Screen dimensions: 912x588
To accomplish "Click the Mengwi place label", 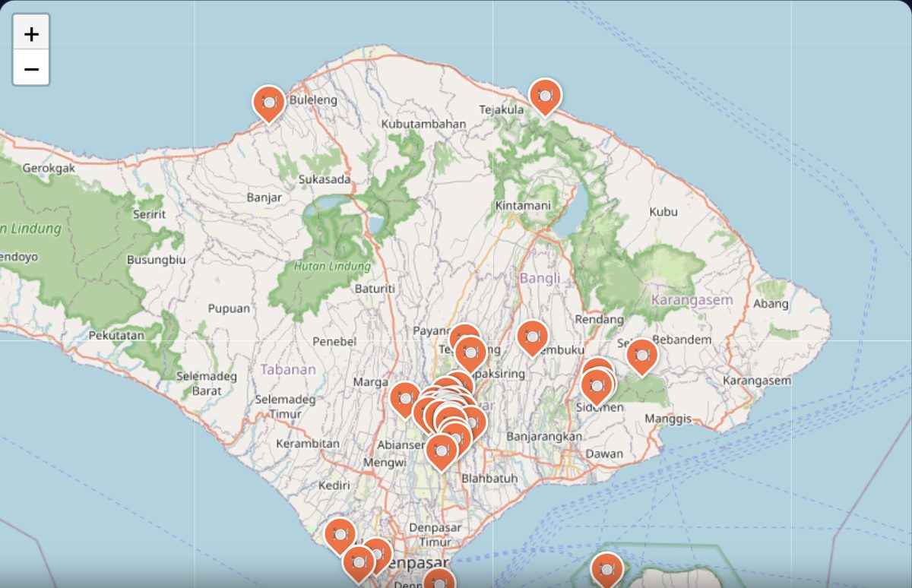I will pos(385,461).
